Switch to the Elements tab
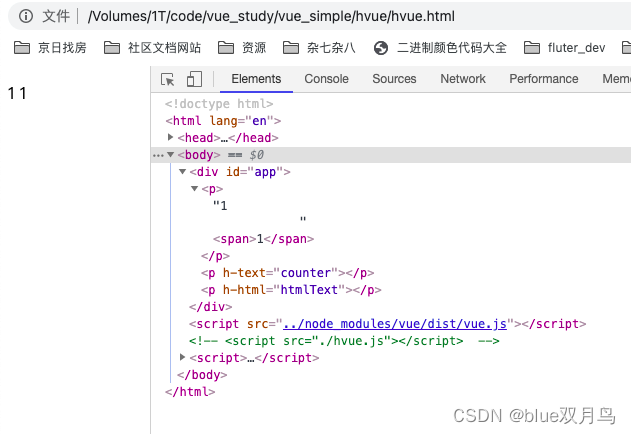This screenshot has width=631, height=434. click(x=256, y=79)
